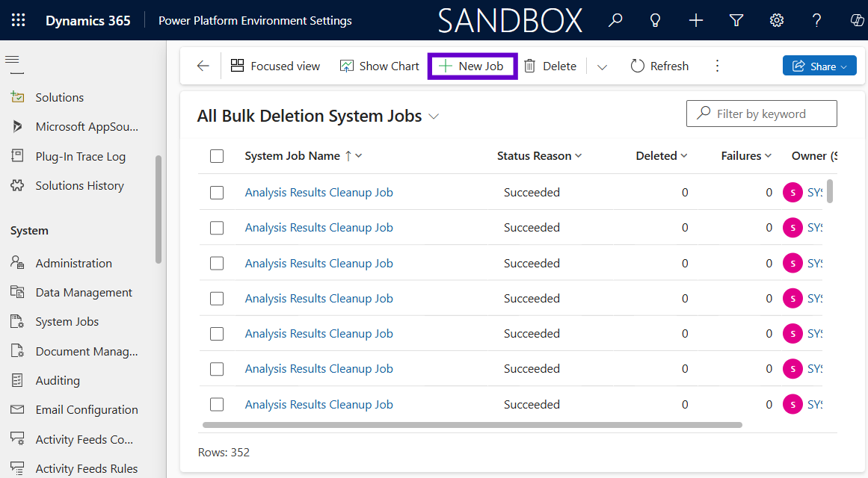Check the seventh Analysis Results Cleanup Job row
Image resolution: width=868 pixels, height=478 pixels.
tap(217, 404)
